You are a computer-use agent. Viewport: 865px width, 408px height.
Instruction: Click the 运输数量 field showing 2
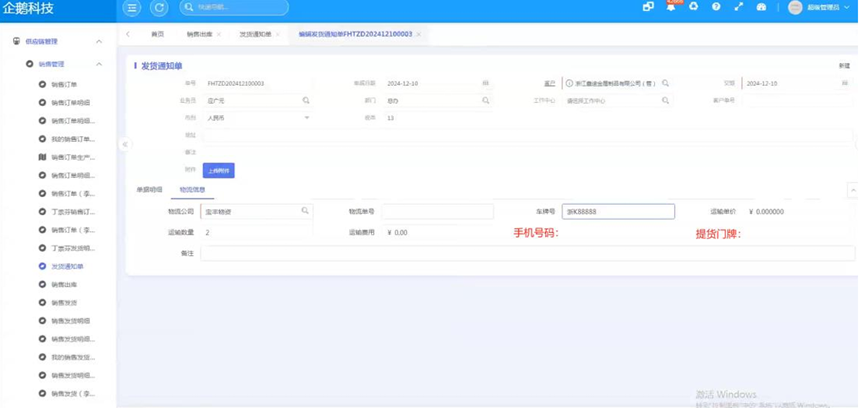point(257,233)
